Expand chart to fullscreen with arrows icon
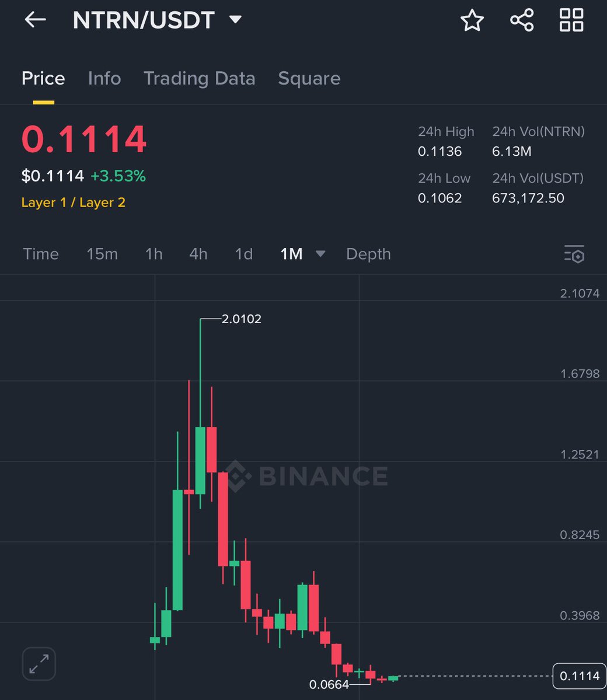The height and width of the screenshot is (700, 607). pos(39,664)
